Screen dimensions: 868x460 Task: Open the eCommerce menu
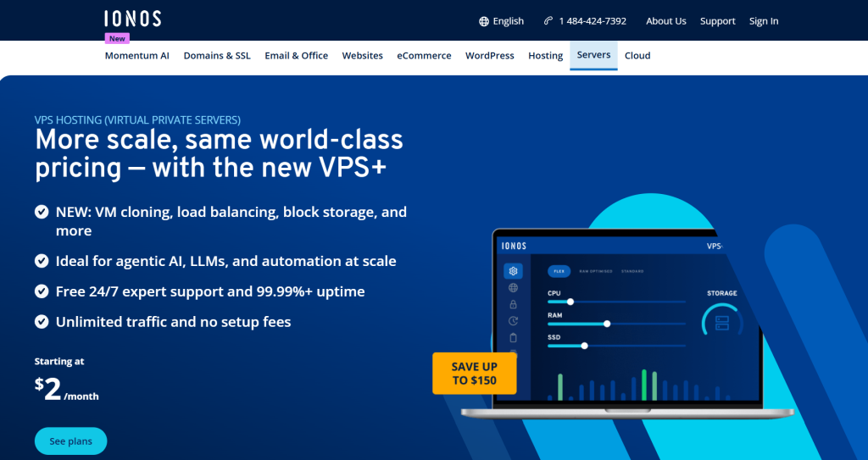(424, 55)
